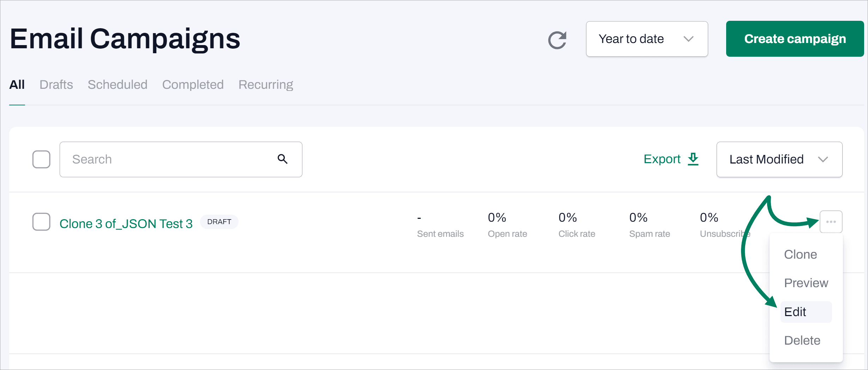Choose Clone from the context menu
The image size is (868, 370).
tap(800, 254)
